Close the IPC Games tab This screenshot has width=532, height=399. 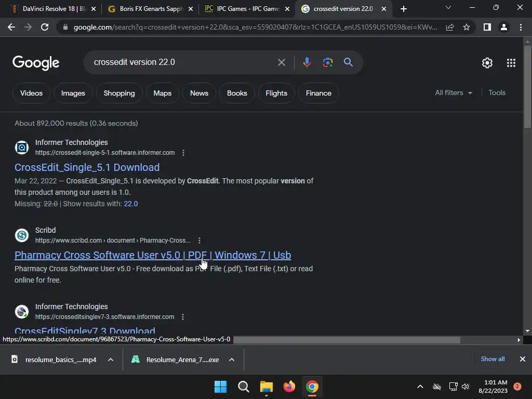[287, 9]
